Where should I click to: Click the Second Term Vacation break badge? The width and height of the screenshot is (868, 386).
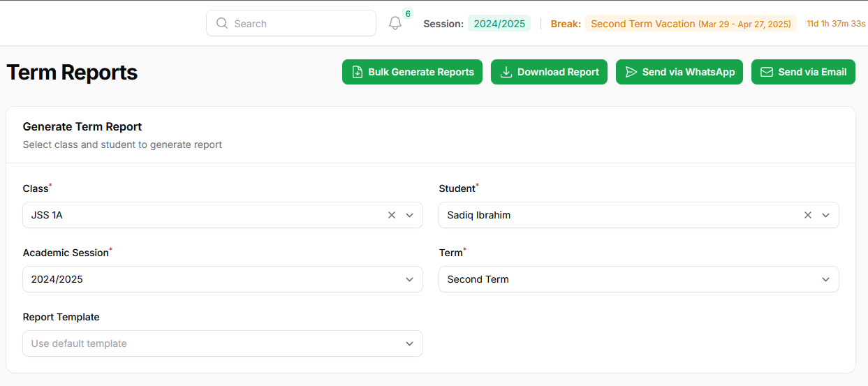[690, 23]
